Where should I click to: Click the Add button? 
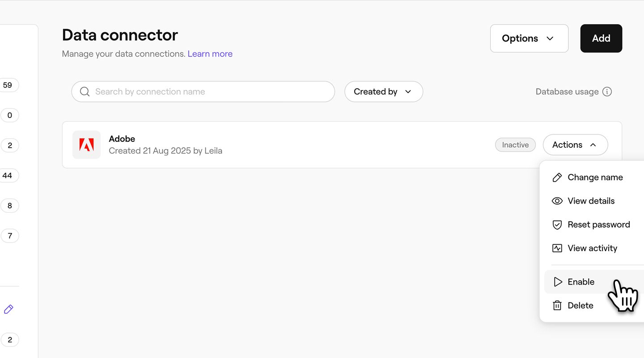tap(601, 38)
